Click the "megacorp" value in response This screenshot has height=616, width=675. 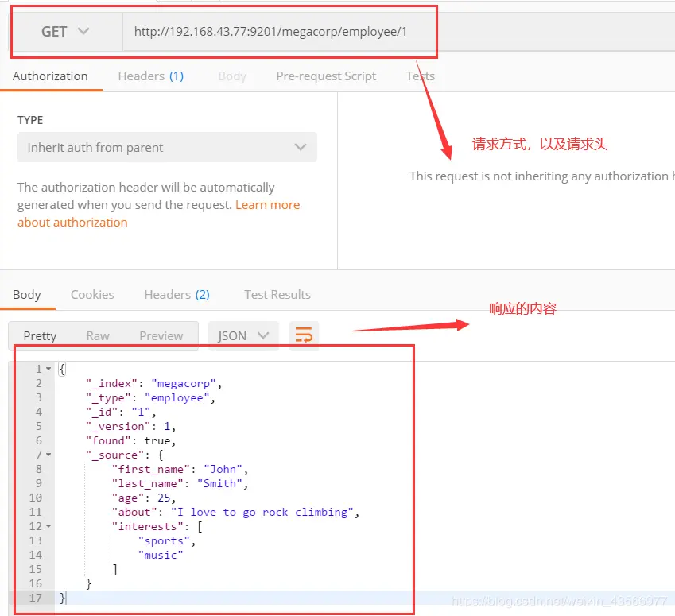184,384
